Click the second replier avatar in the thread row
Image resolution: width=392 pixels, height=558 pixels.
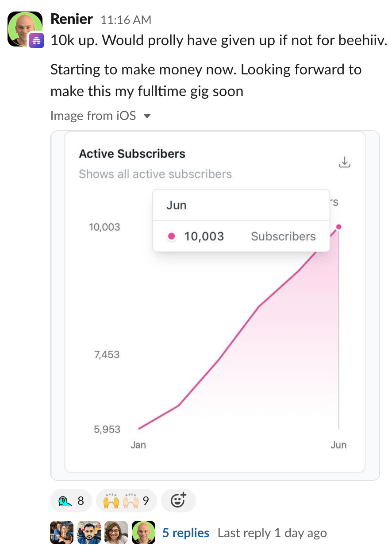coord(89,532)
